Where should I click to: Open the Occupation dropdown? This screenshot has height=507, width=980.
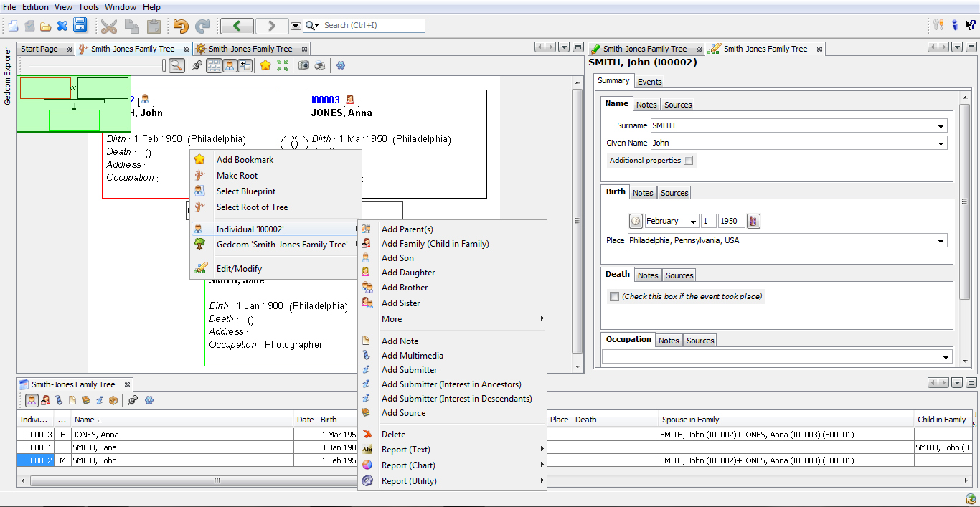click(x=946, y=356)
